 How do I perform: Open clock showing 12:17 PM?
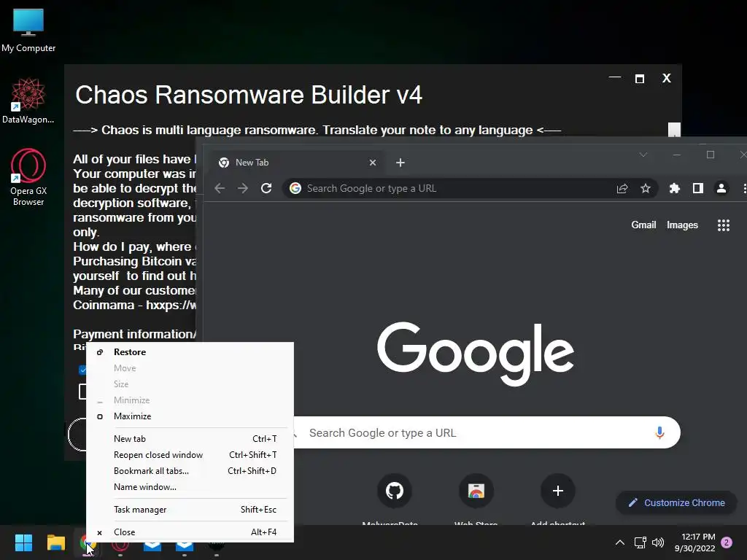(694, 542)
